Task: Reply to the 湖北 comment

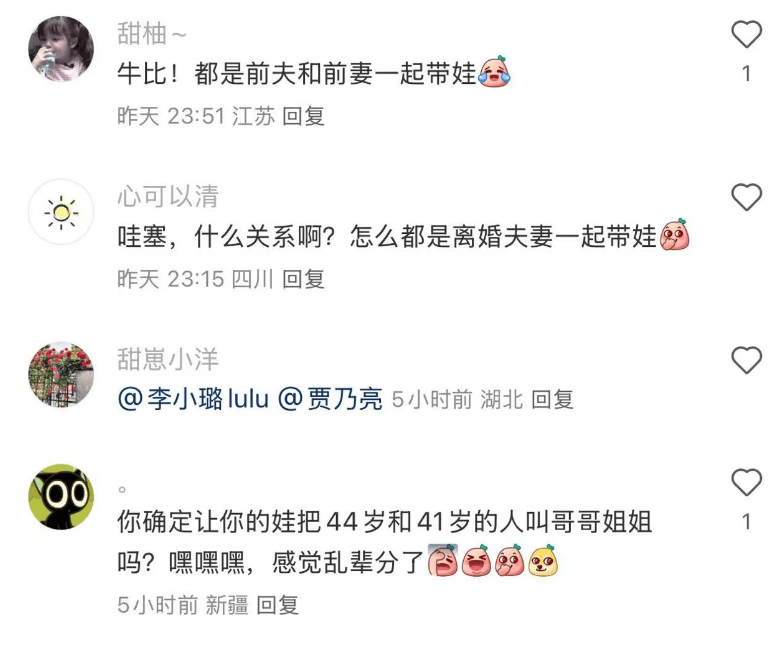Action: coord(552,399)
